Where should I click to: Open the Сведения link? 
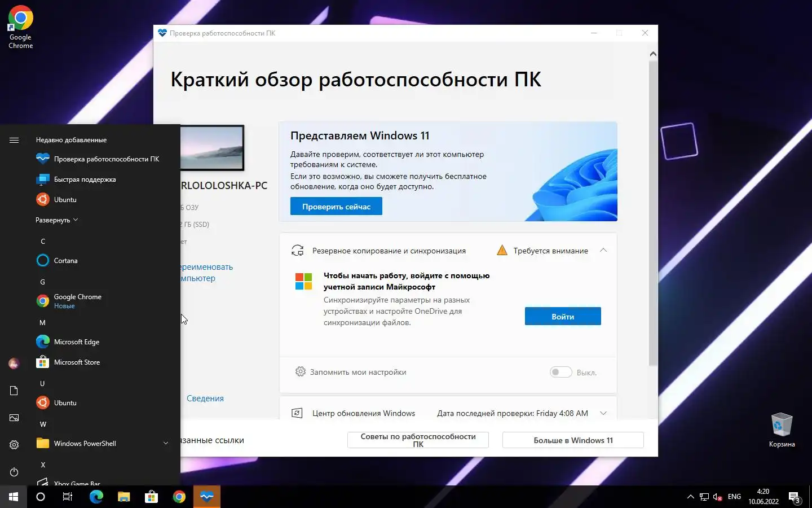pos(205,398)
